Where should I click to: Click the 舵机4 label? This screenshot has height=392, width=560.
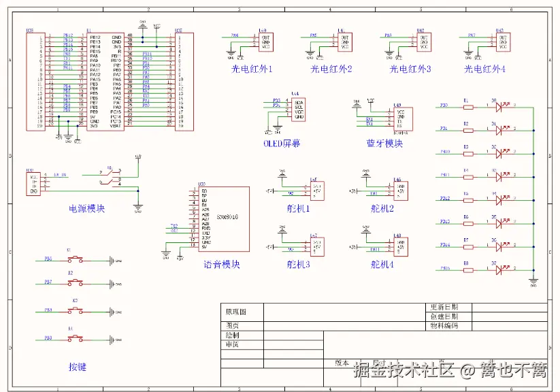(382, 265)
